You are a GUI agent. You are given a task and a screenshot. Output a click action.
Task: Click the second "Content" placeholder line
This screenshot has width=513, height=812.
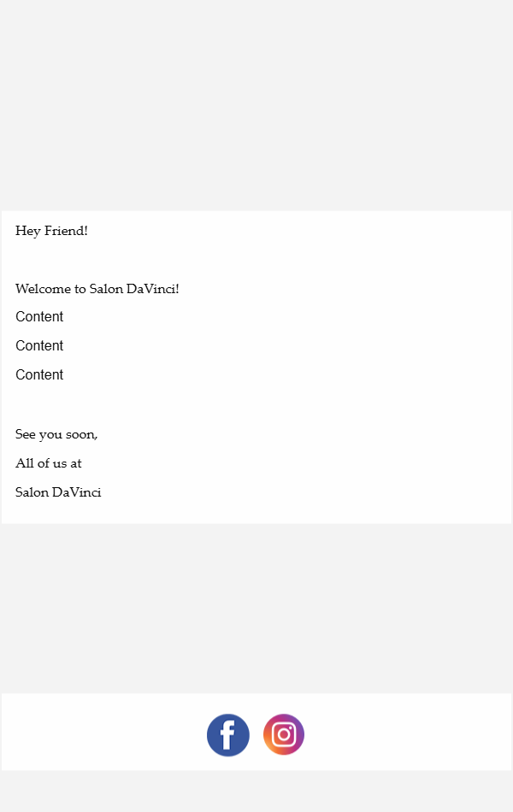(39, 346)
